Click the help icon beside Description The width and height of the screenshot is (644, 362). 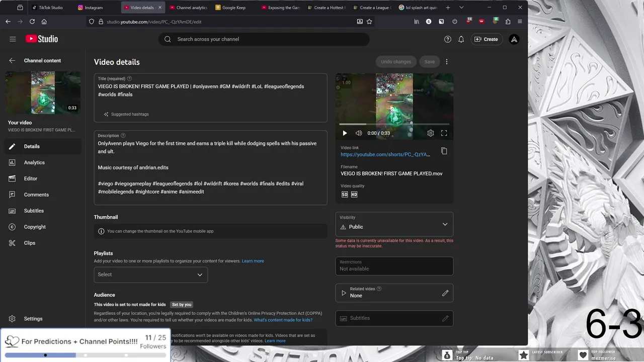123,136
